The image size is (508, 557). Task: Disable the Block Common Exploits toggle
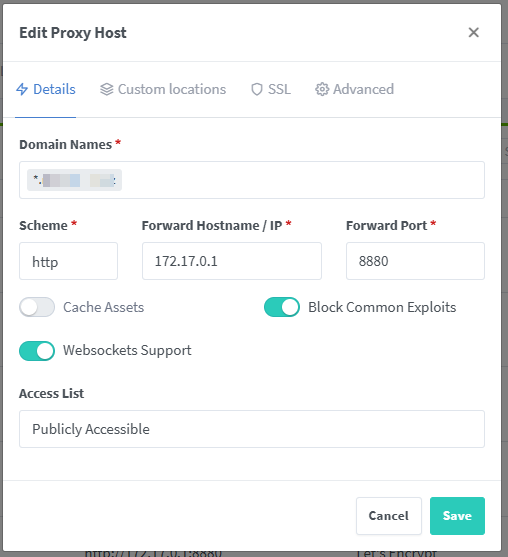point(282,307)
